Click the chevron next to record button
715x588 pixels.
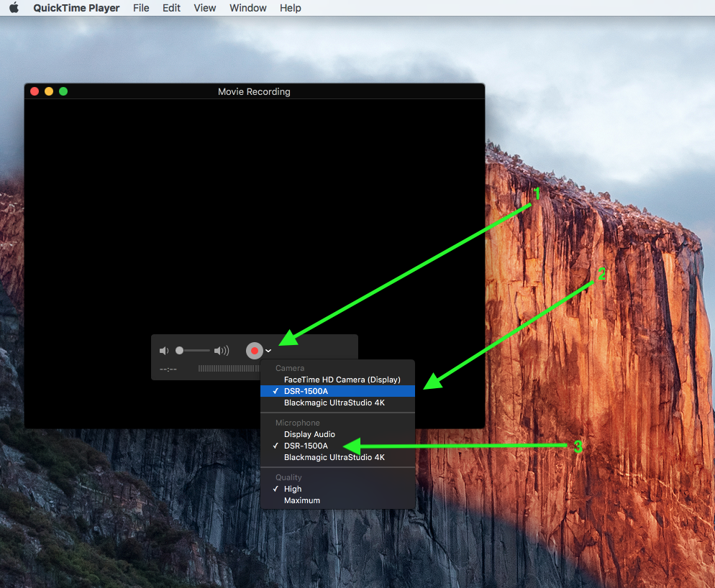click(x=268, y=351)
